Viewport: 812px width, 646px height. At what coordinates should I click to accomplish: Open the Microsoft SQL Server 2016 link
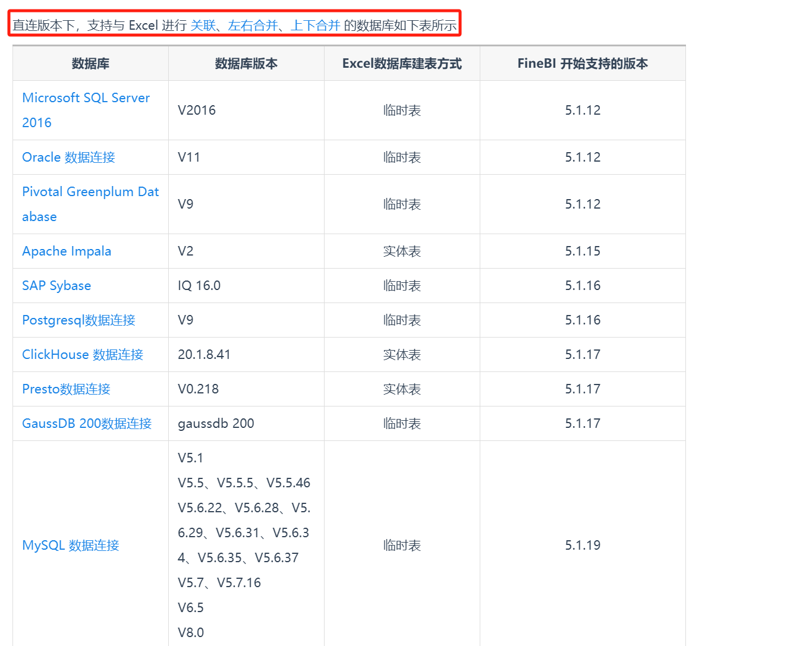point(86,110)
